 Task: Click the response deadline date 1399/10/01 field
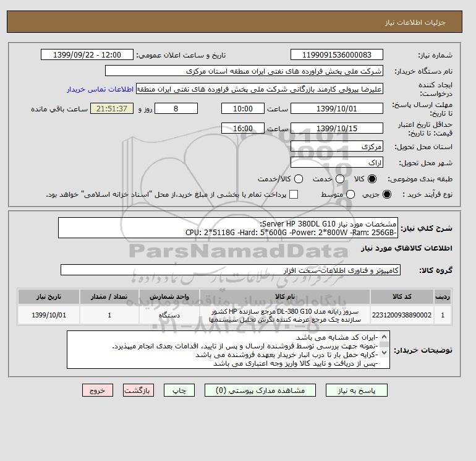(x=337, y=108)
